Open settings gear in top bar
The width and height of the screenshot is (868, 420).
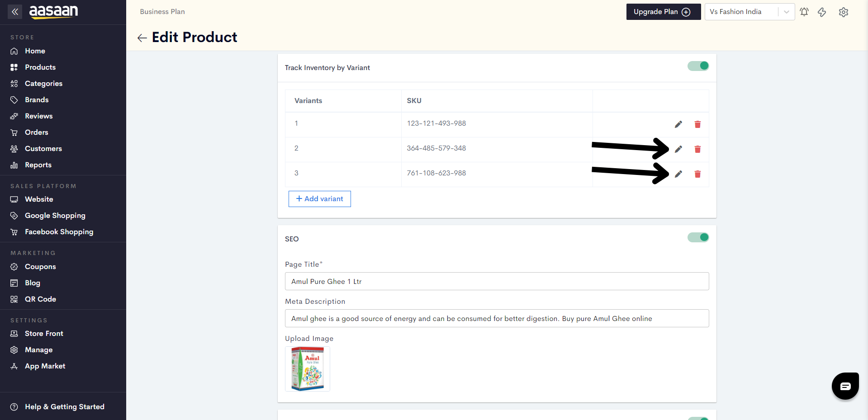pyautogui.click(x=844, y=12)
